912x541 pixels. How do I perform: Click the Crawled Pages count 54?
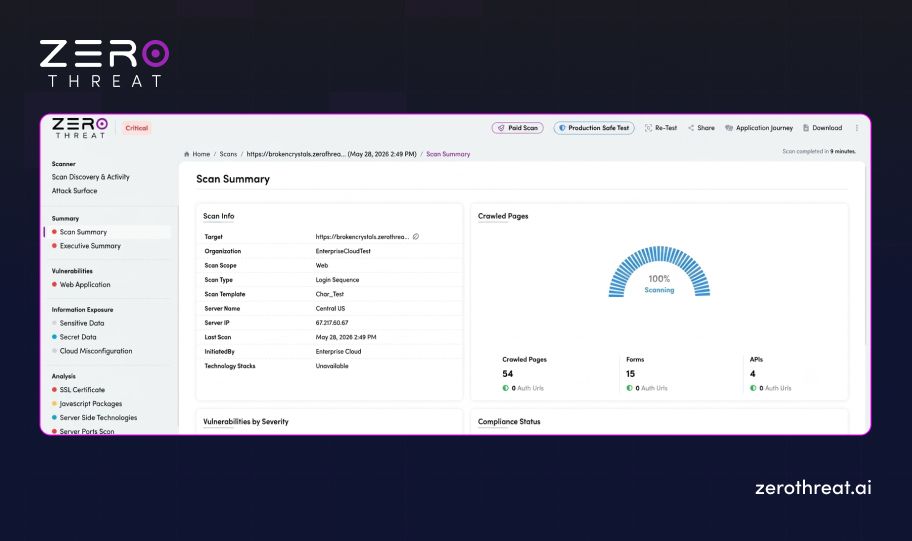click(x=508, y=374)
